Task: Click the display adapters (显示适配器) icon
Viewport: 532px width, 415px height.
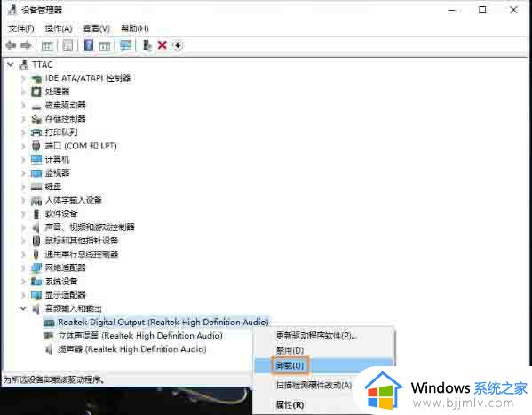Action: pyautogui.click(x=36, y=295)
